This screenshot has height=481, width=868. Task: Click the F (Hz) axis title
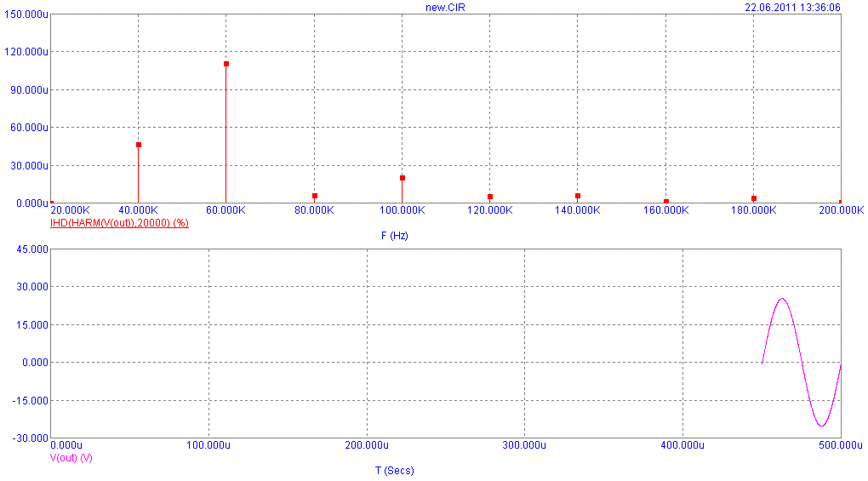click(394, 236)
